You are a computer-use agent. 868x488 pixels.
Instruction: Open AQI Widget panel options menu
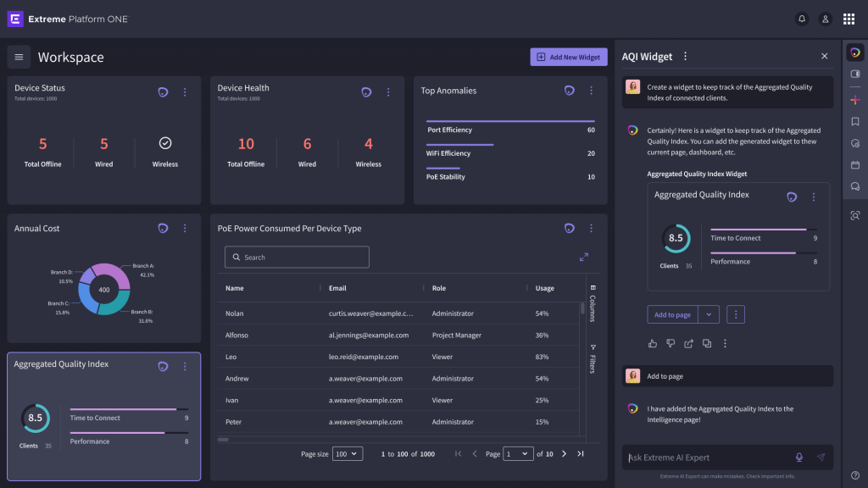click(x=685, y=57)
